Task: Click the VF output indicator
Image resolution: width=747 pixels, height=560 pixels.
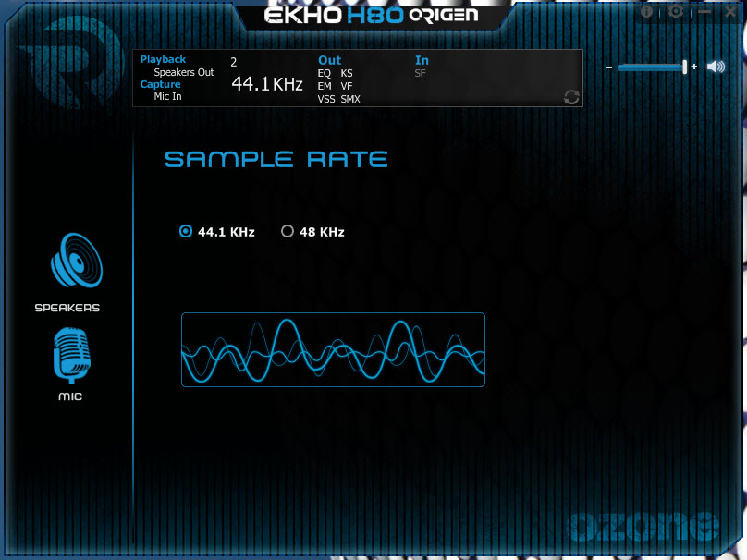Action: click(347, 86)
